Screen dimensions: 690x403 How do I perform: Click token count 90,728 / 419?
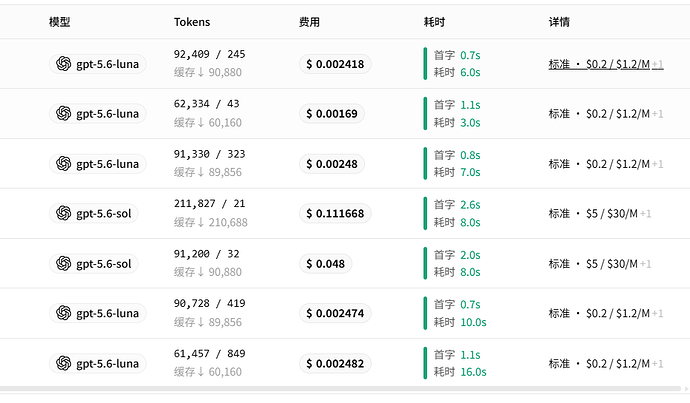[209, 304]
